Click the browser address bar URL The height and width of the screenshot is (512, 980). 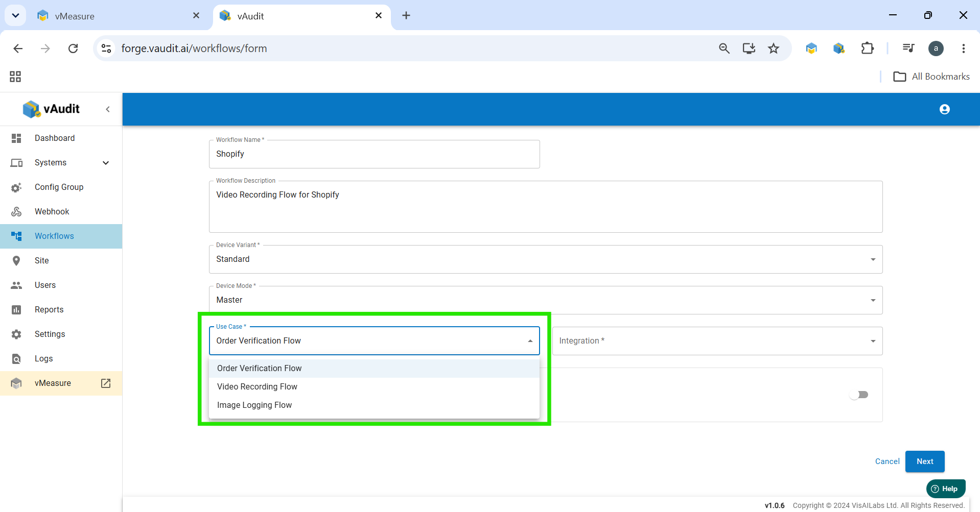point(194,48)
